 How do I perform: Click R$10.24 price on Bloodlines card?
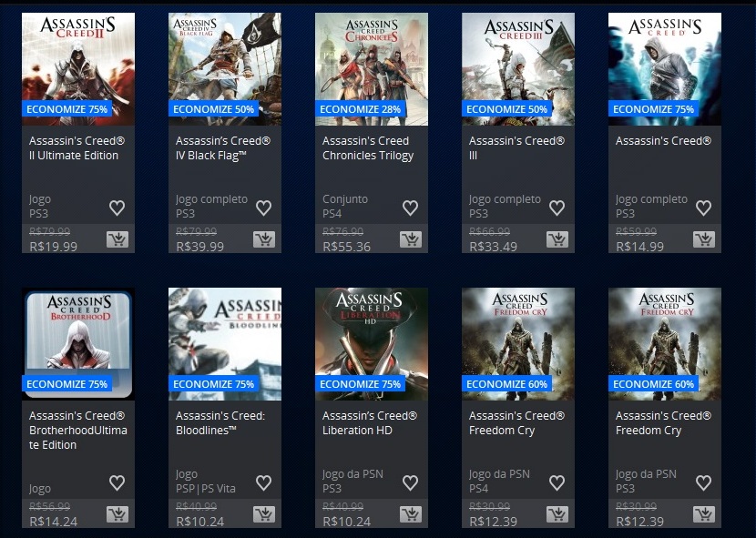click(x=199, y=522)
